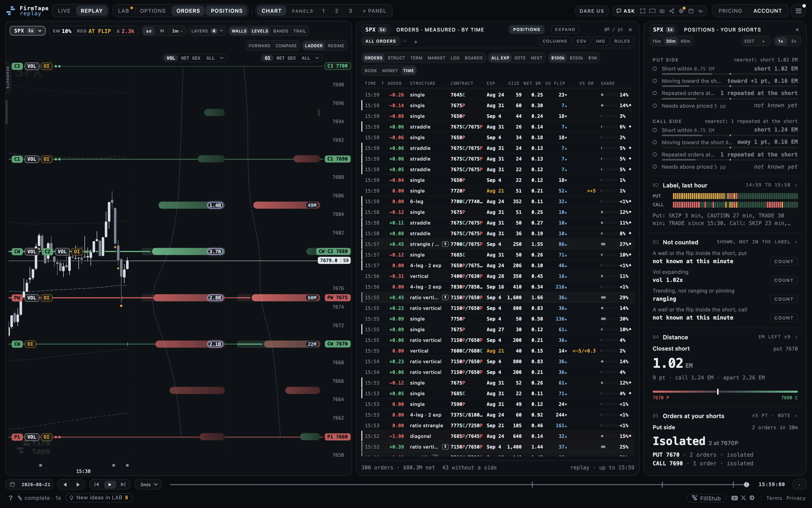Open the fullscreen brackets icon in top toolbar

click(x=642, y=11)
